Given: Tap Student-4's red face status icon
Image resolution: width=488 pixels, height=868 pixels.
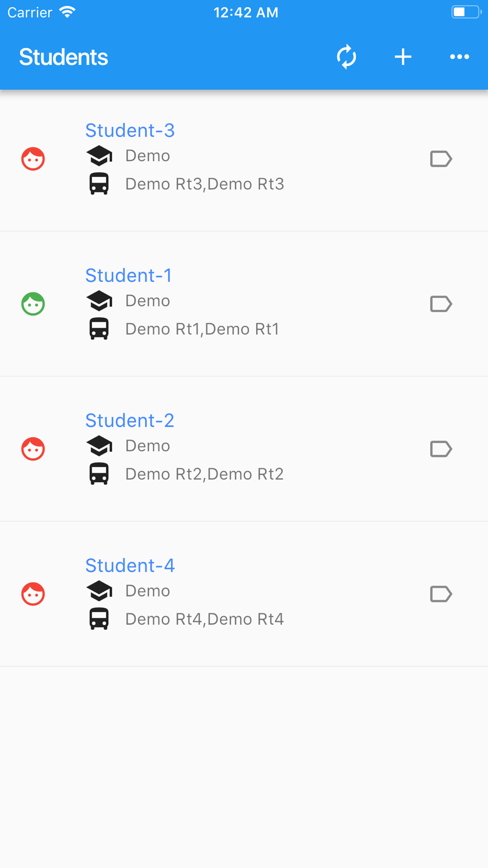Looking at the screenshot, I should (x=33, y=594).
